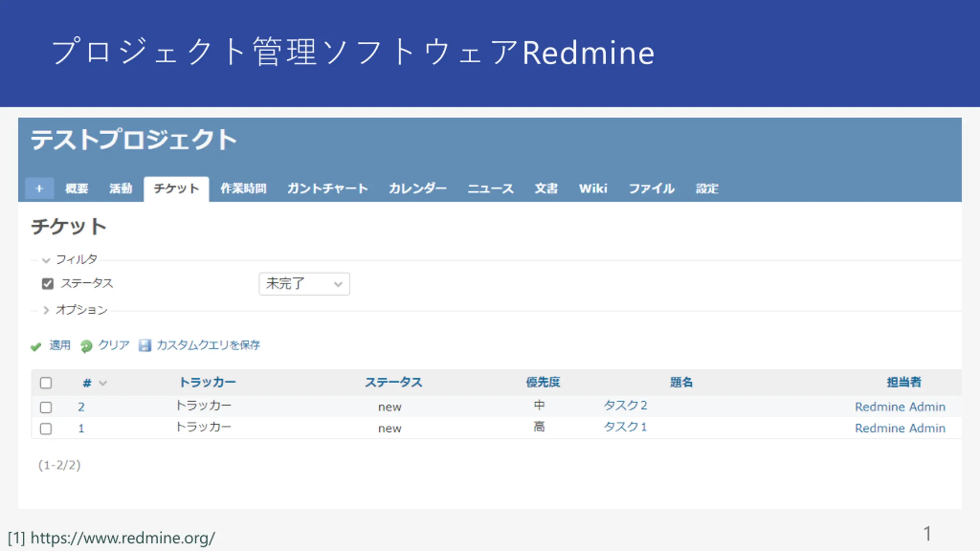Viewport: 980px width, 551px height.
Task: Open the タスク1 ticket
Action: (626, 427)
